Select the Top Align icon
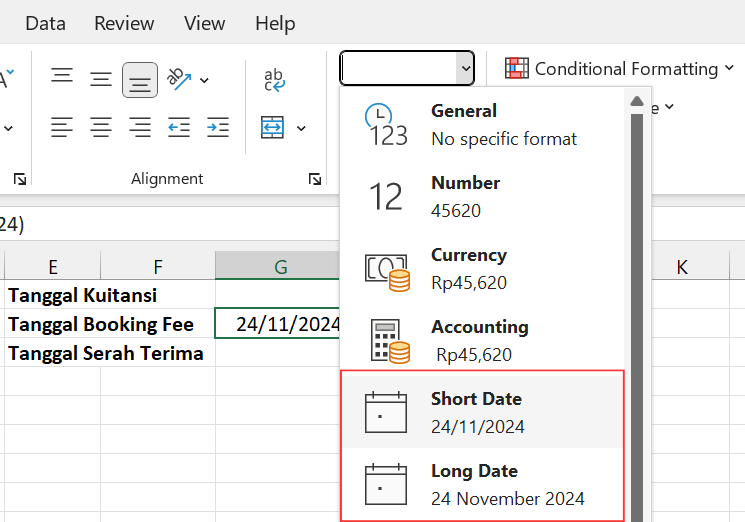745x522 pixels. tap(62, 77)
